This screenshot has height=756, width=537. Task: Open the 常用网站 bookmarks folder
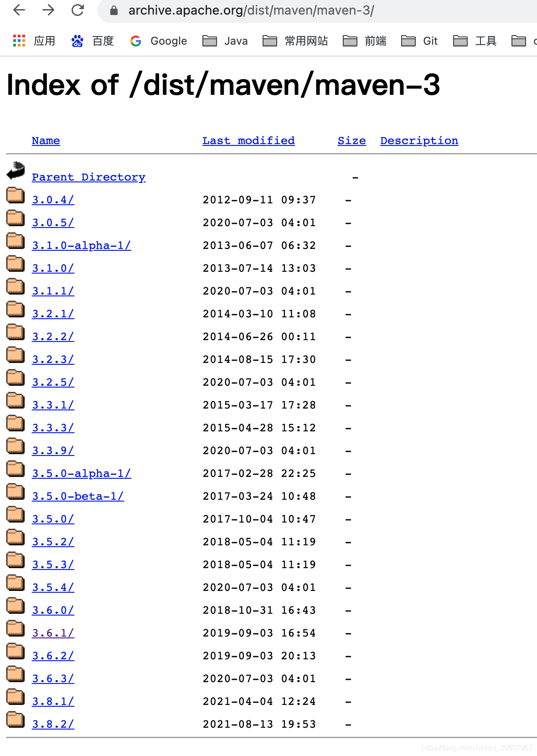click(x=295, y=41)
